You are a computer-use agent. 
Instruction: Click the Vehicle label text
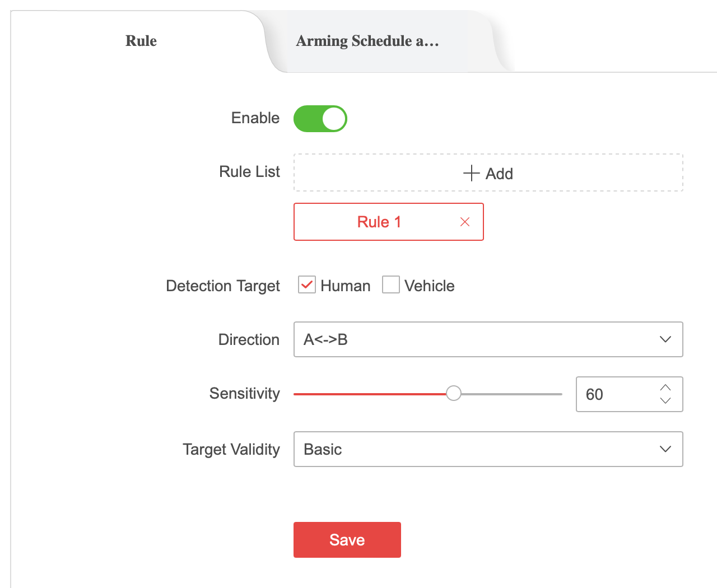429,286
